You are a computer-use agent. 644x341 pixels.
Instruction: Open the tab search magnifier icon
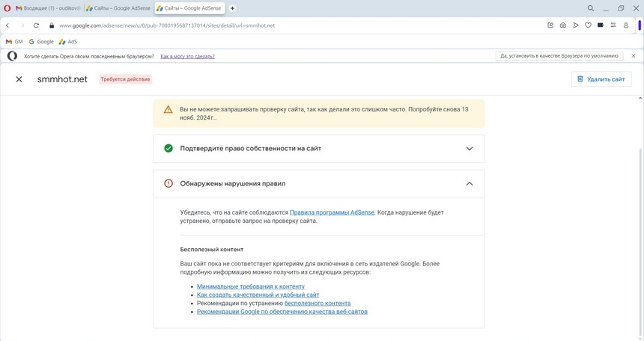(x=590, y=7)
